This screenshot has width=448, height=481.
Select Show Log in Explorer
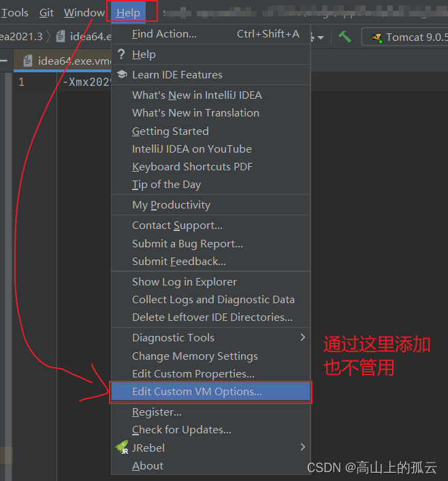tap(210, 282)
